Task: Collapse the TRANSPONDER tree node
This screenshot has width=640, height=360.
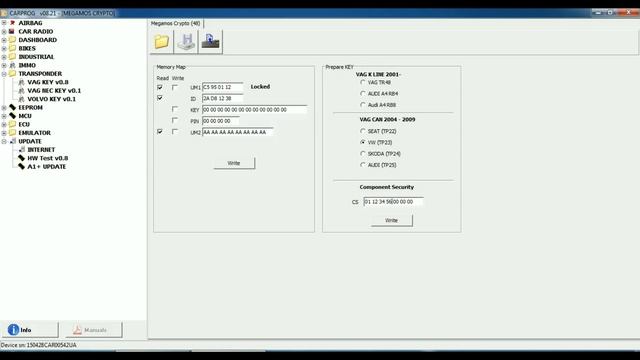Action: point(4,74)
